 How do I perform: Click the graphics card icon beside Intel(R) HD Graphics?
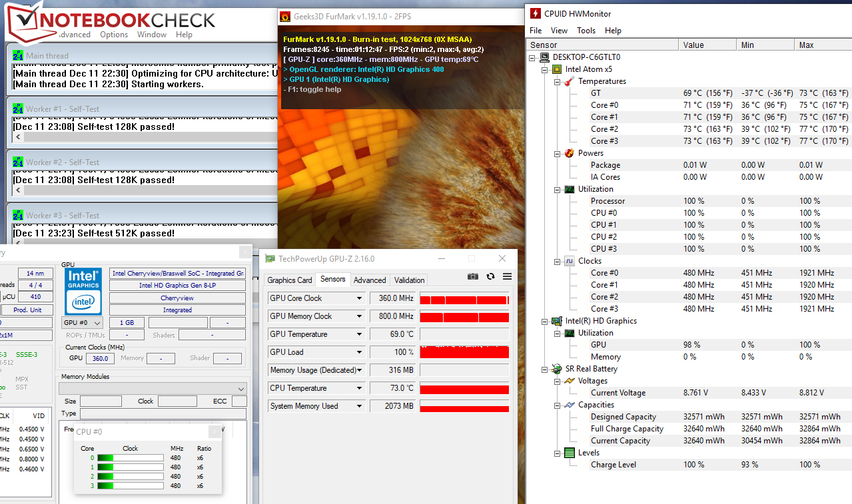click(x=556, y=321)
